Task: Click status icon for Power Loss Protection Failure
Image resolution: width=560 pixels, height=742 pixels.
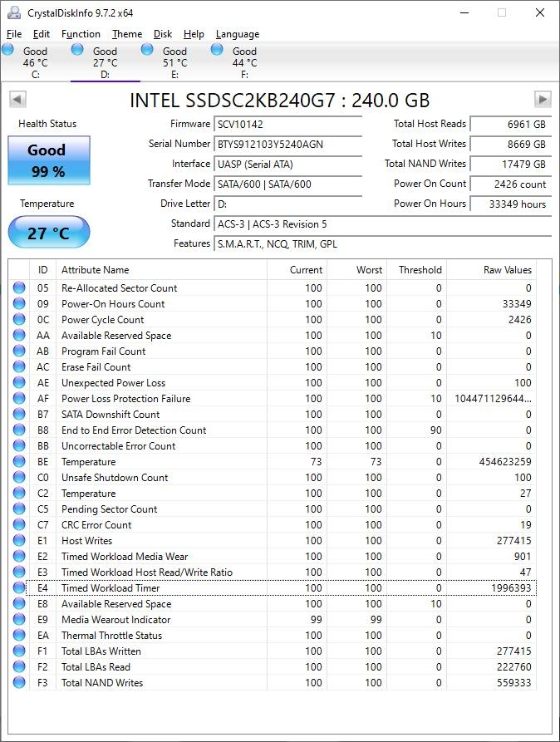Action: pyautogui.click(x=19, y=398)
